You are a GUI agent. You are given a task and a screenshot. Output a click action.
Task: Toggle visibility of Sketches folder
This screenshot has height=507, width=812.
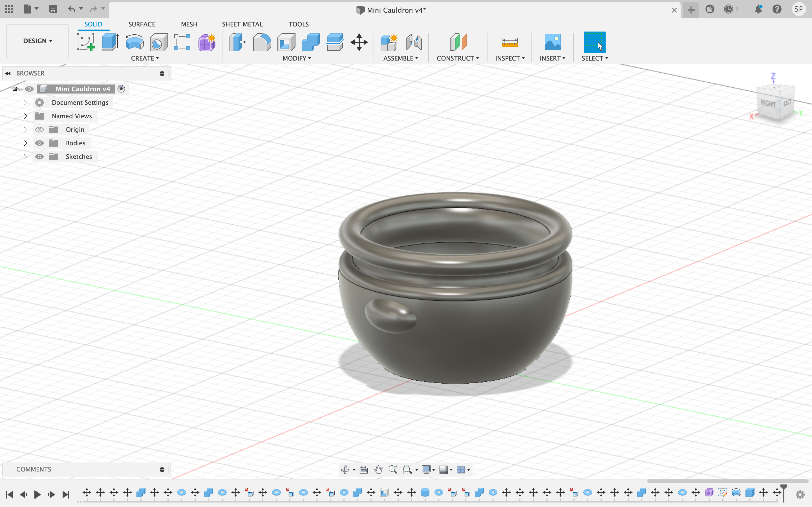[40, 156]
